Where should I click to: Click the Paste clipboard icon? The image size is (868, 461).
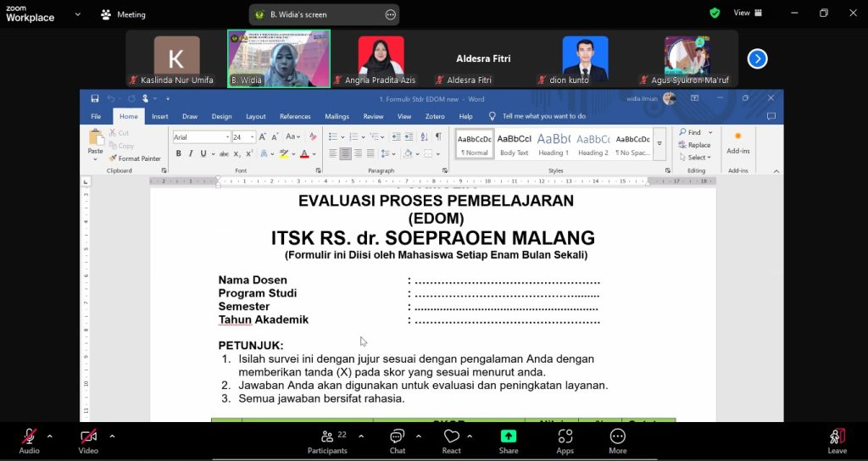point(95,137)
